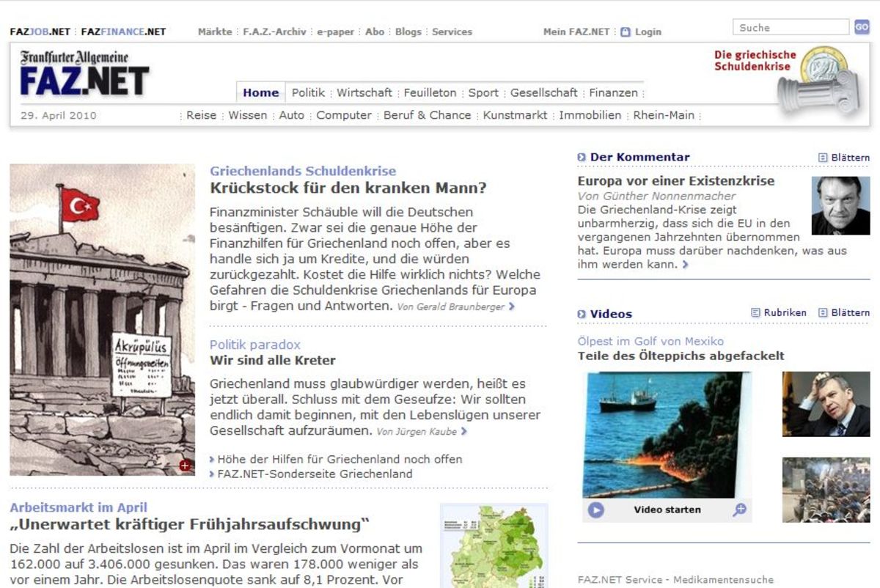The height and width of the screenshot is (588, 880).
Task: Open video thumbnail of man holding head
Action: click(x=826, y=404)
